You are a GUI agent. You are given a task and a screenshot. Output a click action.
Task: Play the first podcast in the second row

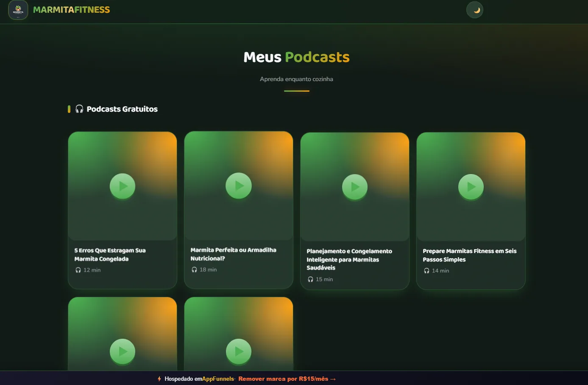point(123,351)
